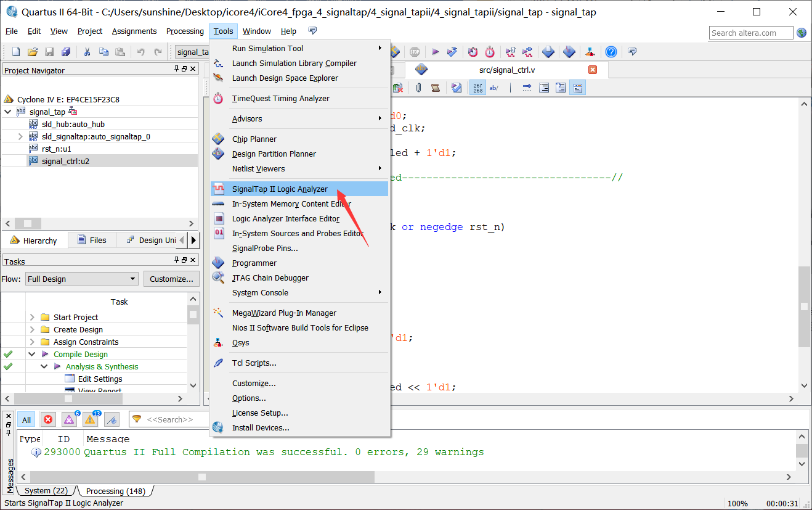The width and height of the screenshot is (812, 510).
Task: Open the Flow dropdown showing Full Design
Action: (x=82, y=279)
